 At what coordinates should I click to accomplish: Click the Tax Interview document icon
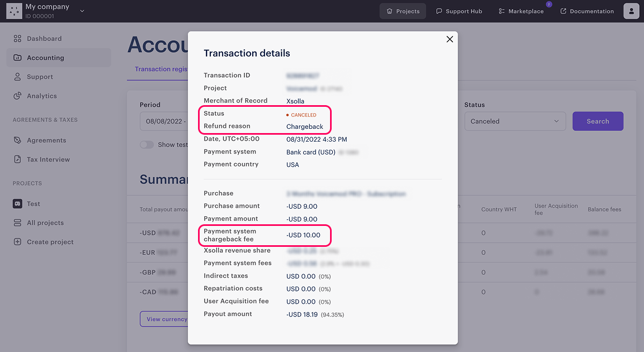pyautogui.click(x=18, y=159)
